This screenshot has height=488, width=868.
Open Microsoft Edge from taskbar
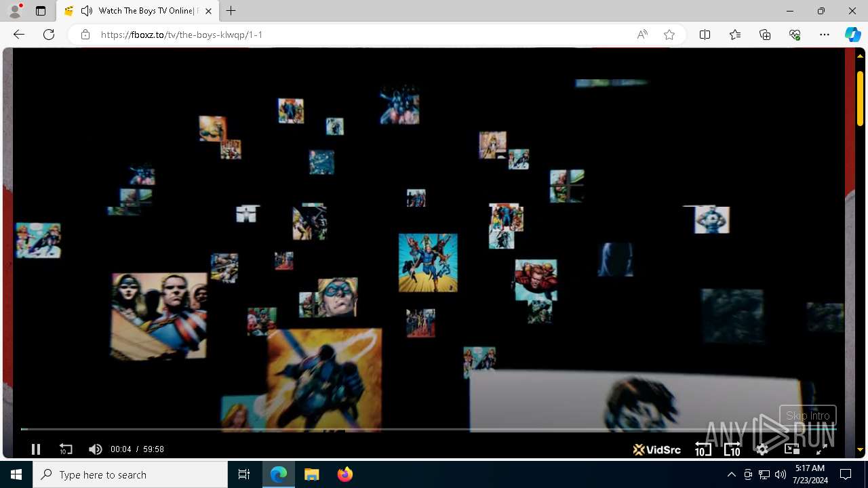tap(279, 474)
